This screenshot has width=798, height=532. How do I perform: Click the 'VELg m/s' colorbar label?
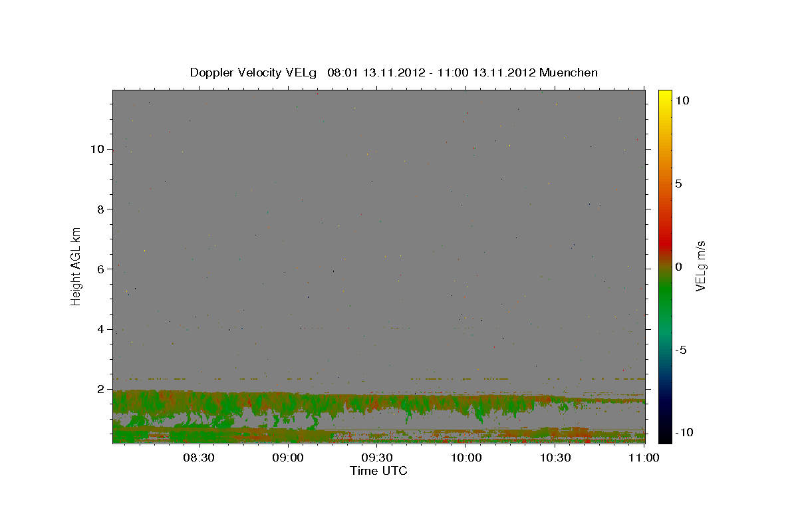click(700, 266)
